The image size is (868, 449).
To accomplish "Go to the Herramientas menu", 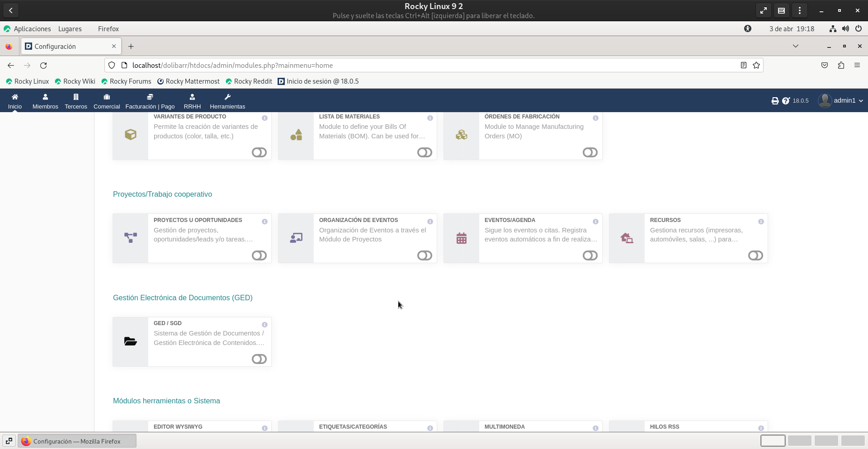I will point(227,101).
